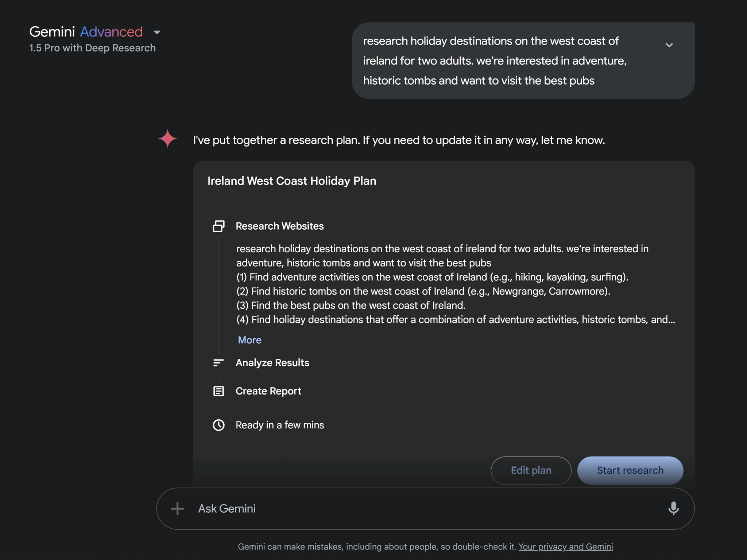Open the attachment plus icon in the prompt bar
This screenshot has width=747, height=560.
(177, 508)
